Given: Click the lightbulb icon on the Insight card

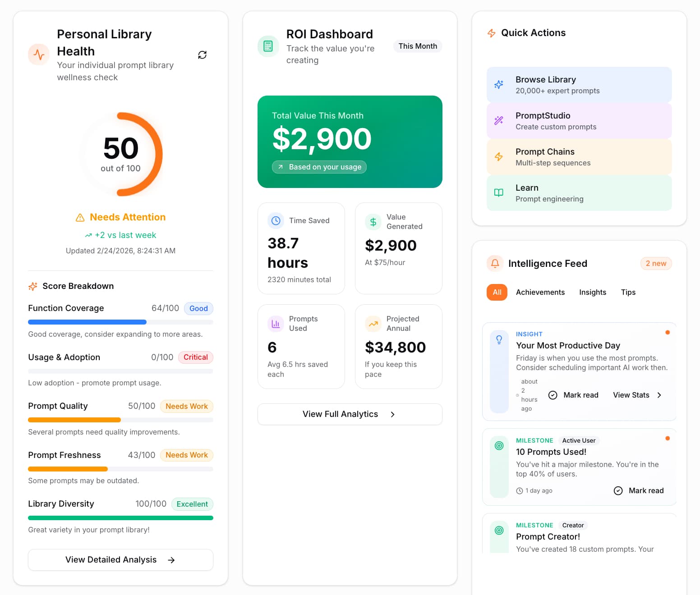Looking at the screenshot, I should [499, 339].
